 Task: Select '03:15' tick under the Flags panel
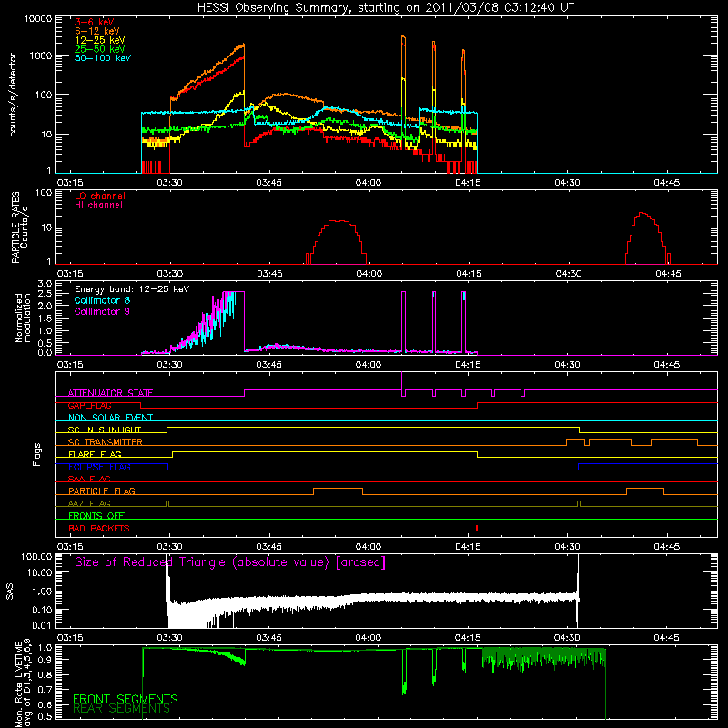[70, 547]
